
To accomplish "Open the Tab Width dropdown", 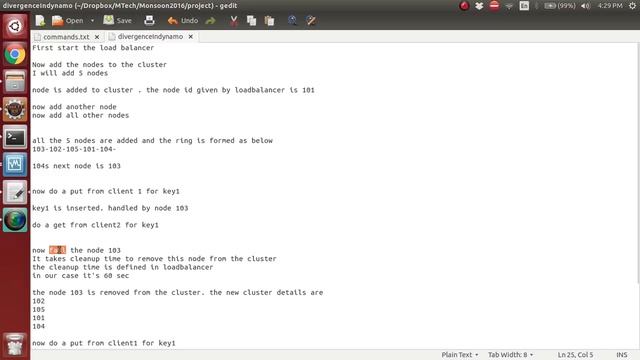I will (x=511, y=355).
